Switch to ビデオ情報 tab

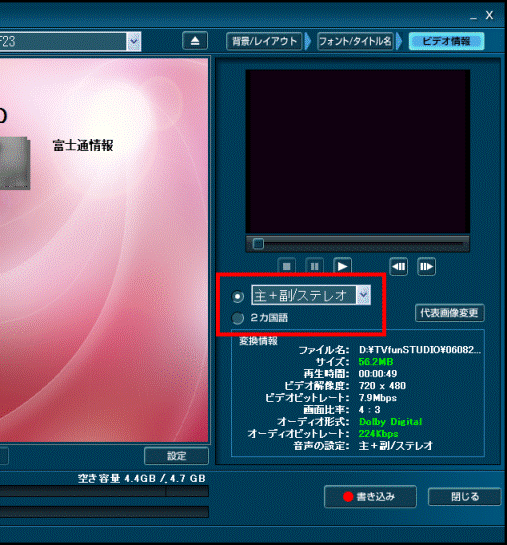(x=447, y=41)
